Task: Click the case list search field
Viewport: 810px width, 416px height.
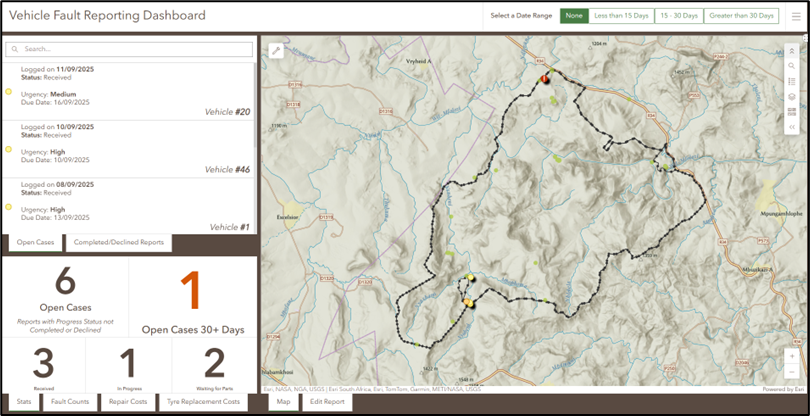Action: pos(130,49)
